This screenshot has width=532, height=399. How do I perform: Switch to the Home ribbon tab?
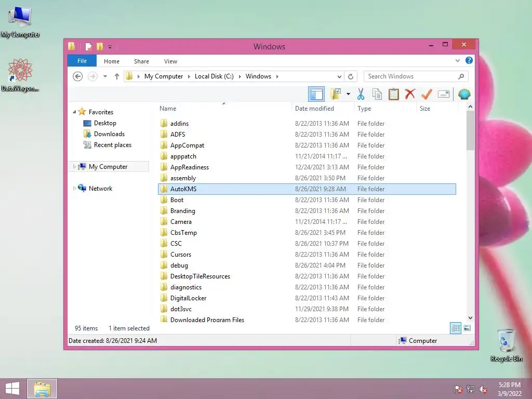click(x=112, y=61)
